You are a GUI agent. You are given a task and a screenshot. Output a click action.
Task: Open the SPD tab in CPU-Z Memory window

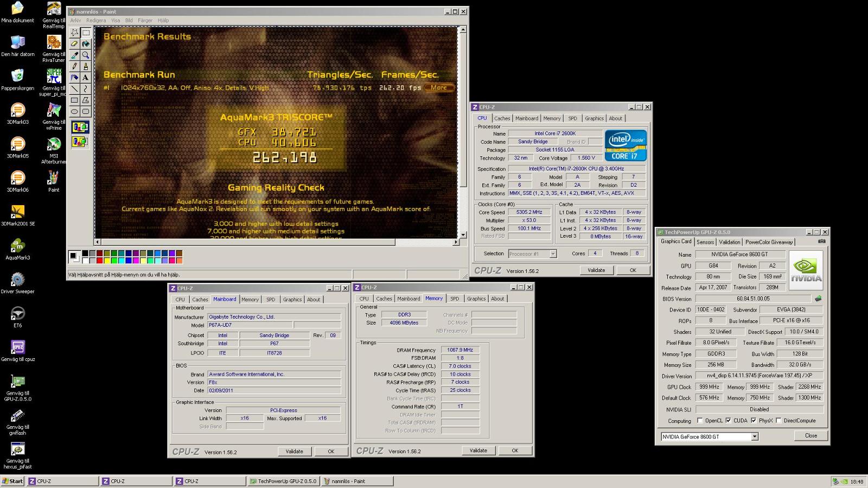[455, 299]
